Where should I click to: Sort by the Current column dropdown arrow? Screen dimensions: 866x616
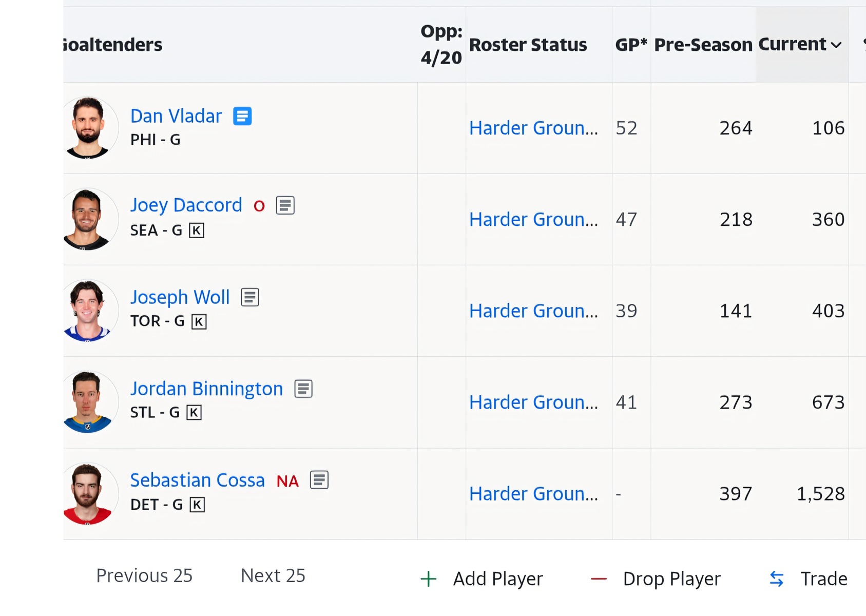click(x=836, y=45)
